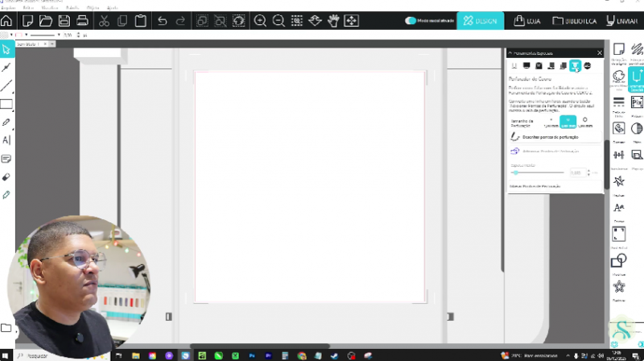Select the second special tool in panel
Viewport: 644px width, 361px height.
coord(526,66)
